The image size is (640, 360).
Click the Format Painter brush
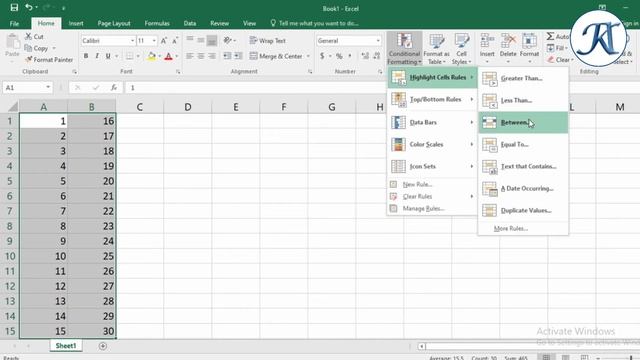point(29,60)
